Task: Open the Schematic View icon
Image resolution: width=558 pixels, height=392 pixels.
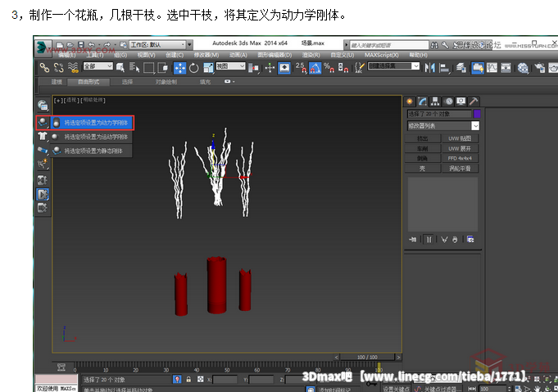Action: click(506, 68)
